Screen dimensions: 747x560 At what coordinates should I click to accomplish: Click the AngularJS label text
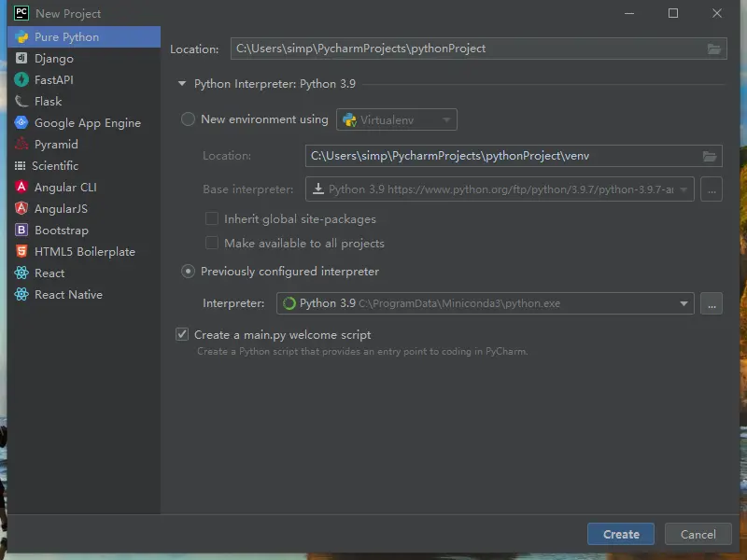61,208
